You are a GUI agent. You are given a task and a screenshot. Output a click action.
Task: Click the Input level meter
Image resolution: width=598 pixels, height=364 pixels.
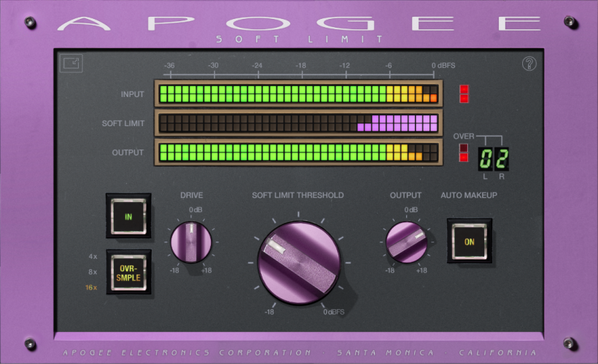pyautogui.click(x=298, y=94)
